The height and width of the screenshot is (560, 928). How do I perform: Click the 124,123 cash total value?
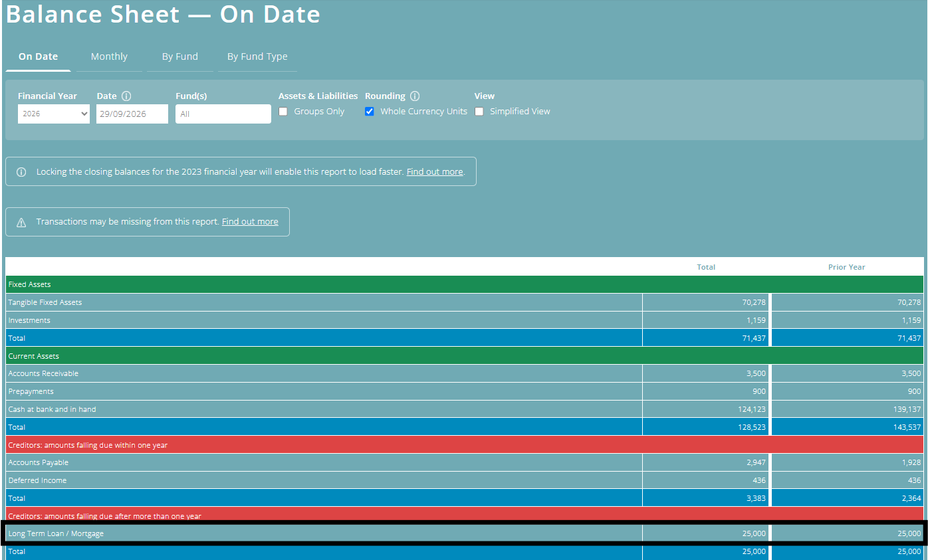752,409
